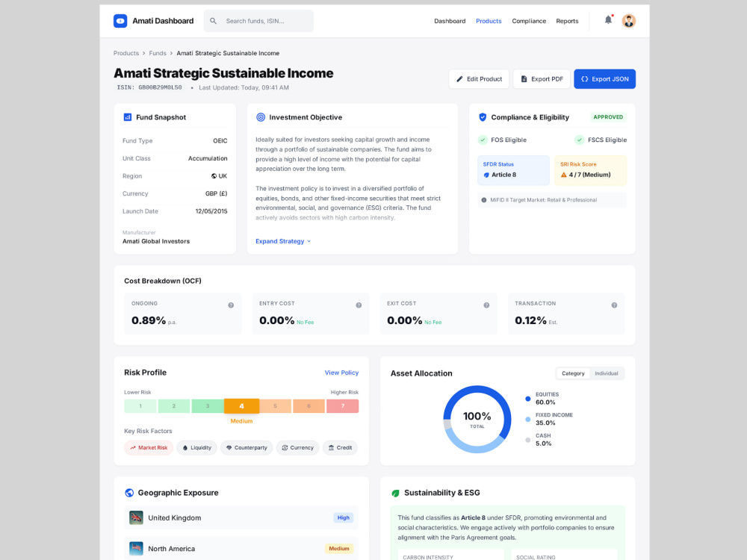
Task: Click the asset allocation donut chart
Action: [x=477, y=419]
